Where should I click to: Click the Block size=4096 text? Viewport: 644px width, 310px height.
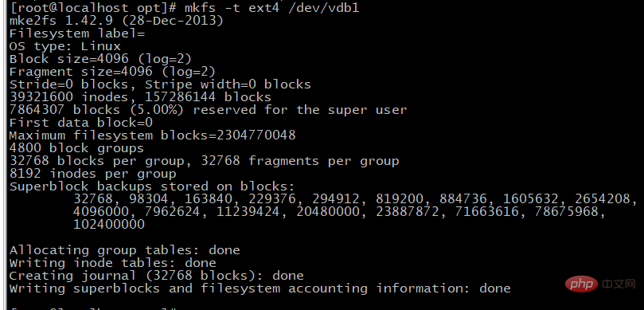coord(68,59)
